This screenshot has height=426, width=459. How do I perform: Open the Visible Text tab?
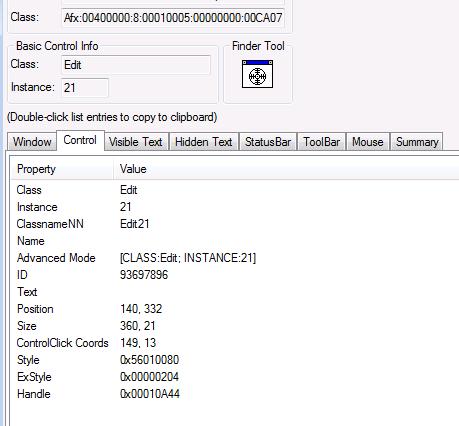coord(135,142)
